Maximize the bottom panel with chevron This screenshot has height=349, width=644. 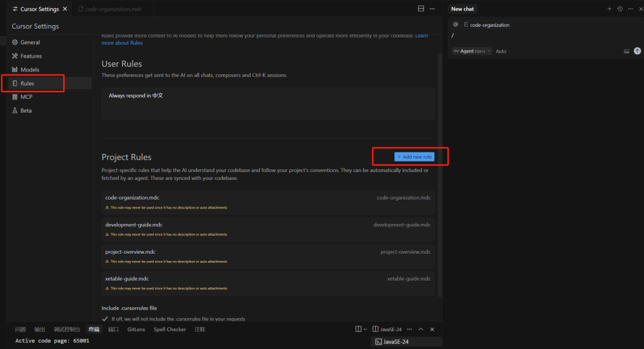tap(421, 329)
